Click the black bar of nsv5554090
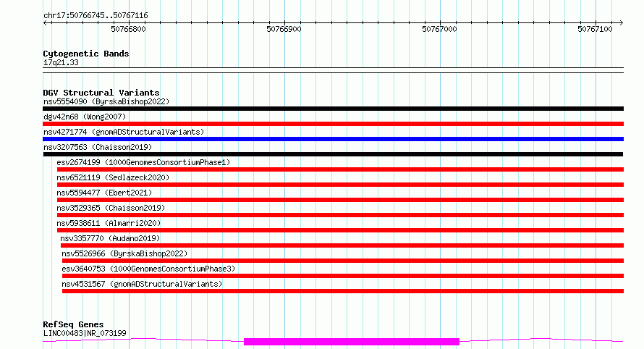The image size is (644, 349). [x=333, y=109]
